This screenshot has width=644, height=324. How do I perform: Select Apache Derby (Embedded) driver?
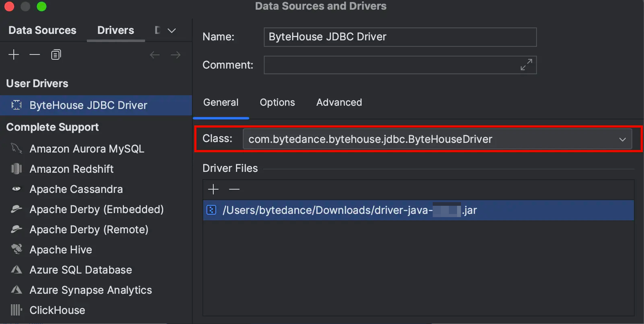96,209
